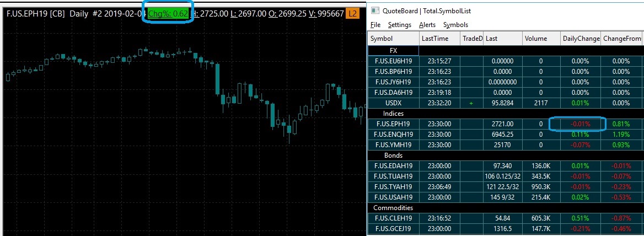
Task: Click the USDX volume 2117
Action: [x=541, y=103]
